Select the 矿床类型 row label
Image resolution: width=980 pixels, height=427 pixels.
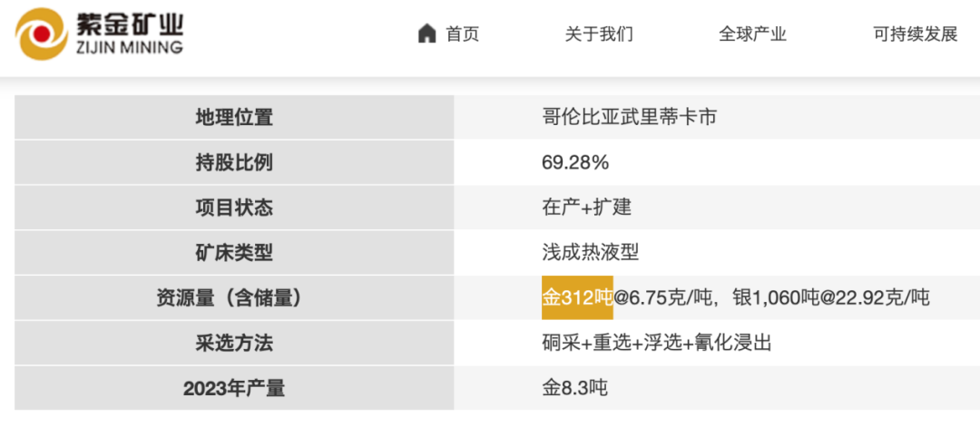coord(234,253)
